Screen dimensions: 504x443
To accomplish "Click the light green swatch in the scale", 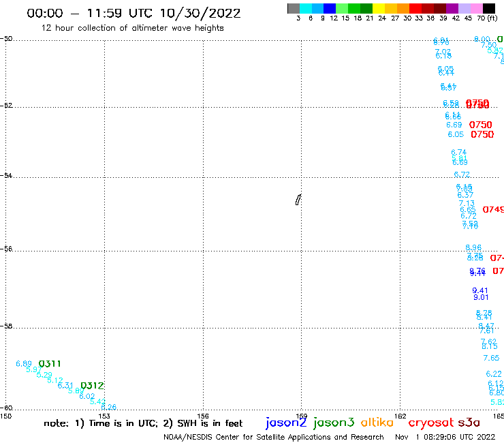I will 342,8.
